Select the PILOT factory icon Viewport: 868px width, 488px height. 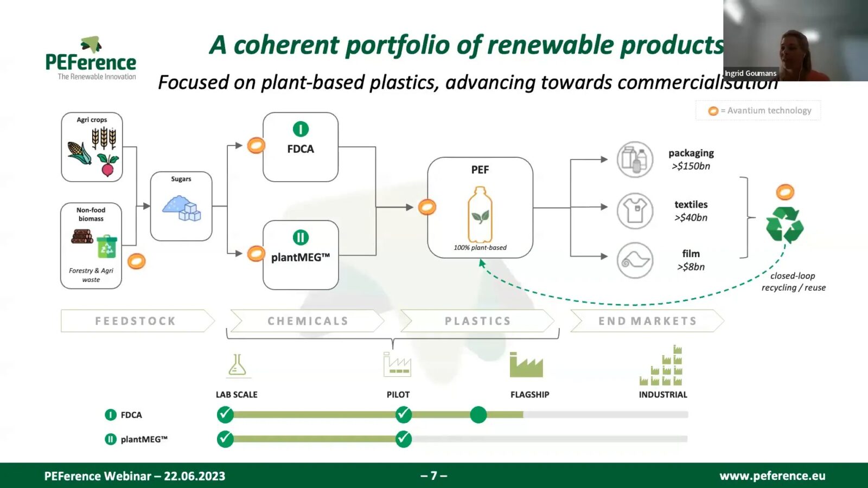398,364
